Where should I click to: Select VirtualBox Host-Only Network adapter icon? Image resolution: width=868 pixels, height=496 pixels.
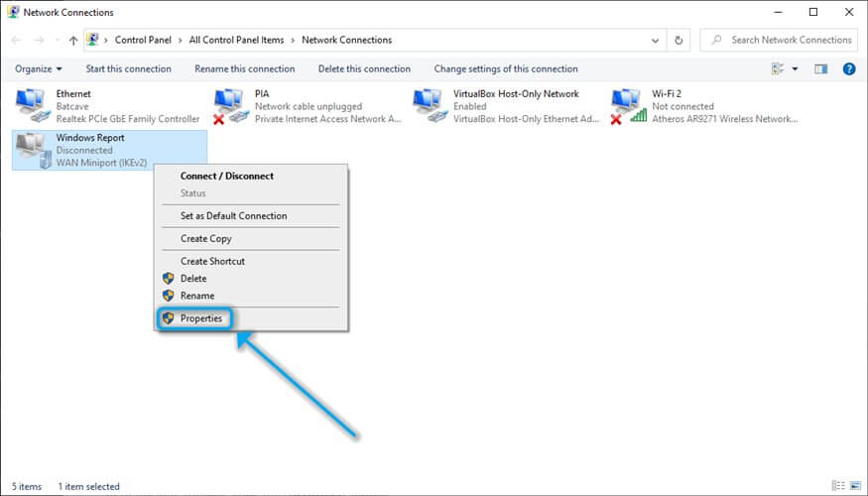point(429,106)
